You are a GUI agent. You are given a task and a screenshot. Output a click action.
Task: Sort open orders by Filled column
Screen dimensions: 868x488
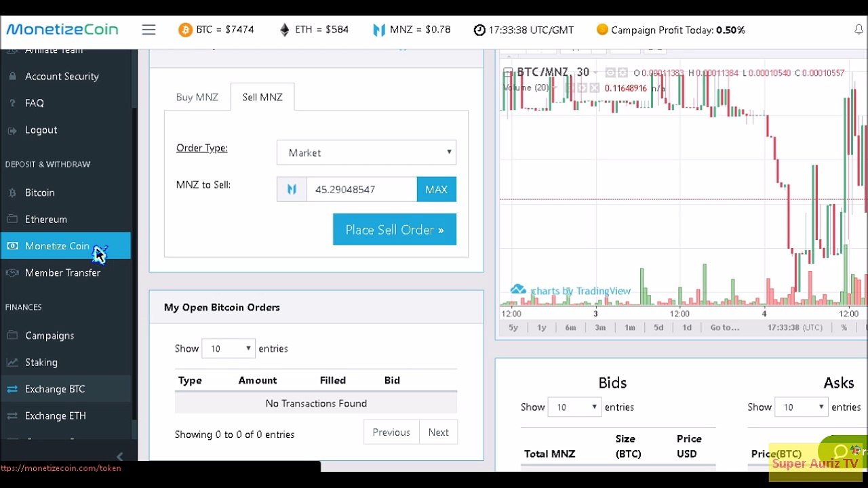(333, 380)
